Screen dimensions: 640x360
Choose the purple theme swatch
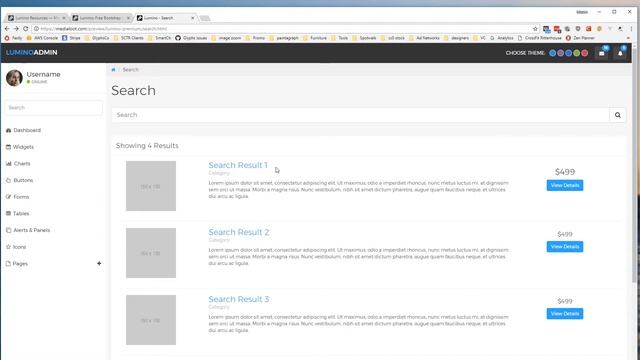click(x=560, y=53)
